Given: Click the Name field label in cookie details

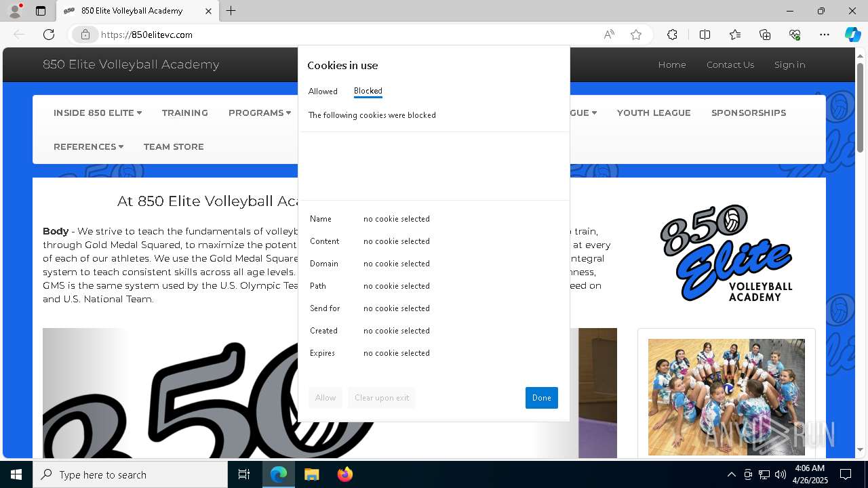Looking at the screenshot, I should click(x=321, y=219).
